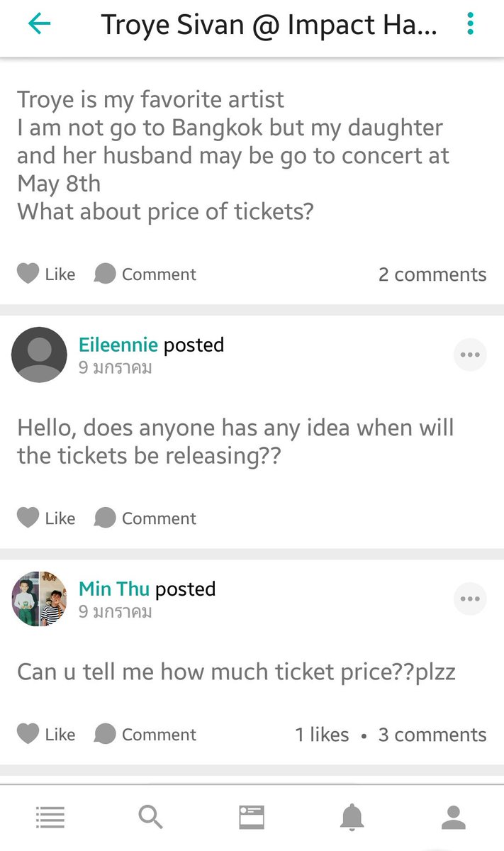Comment on the Troye favorite artist post
The image size is (504, 851).
coord(145,274)
